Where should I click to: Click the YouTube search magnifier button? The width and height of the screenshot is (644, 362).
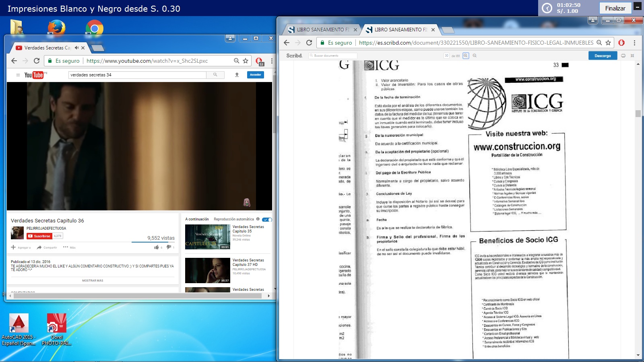point(215,75)
